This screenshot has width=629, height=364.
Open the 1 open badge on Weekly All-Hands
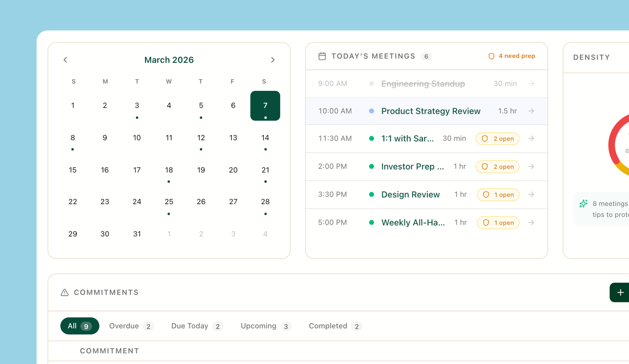(x=498, y=222)
